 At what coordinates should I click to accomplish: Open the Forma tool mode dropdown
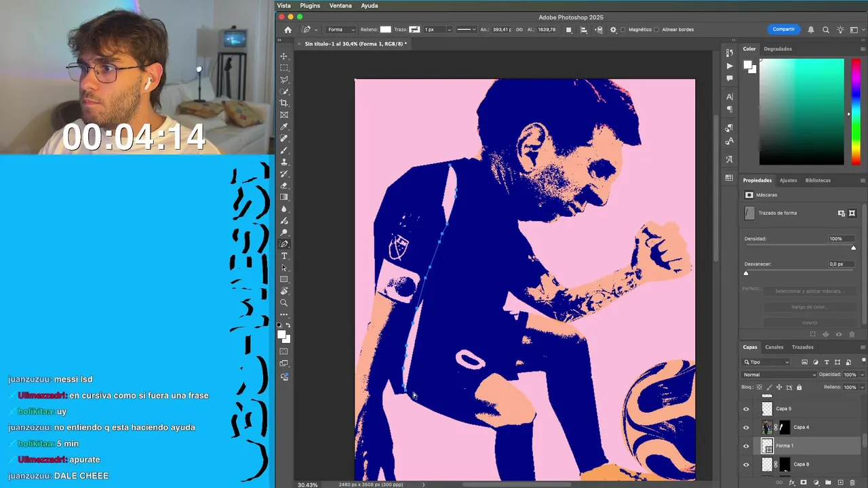coord(341,30)
